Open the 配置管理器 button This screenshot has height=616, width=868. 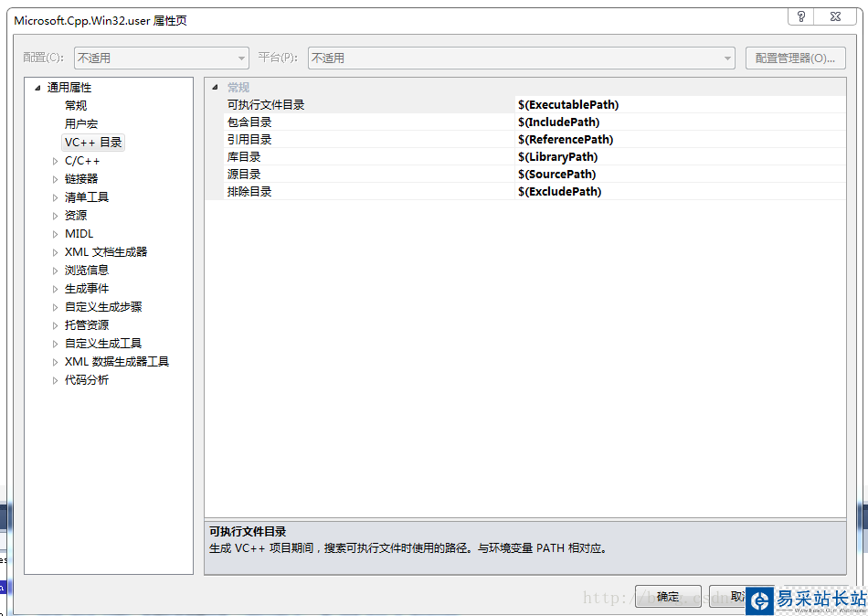pos(796,58)
